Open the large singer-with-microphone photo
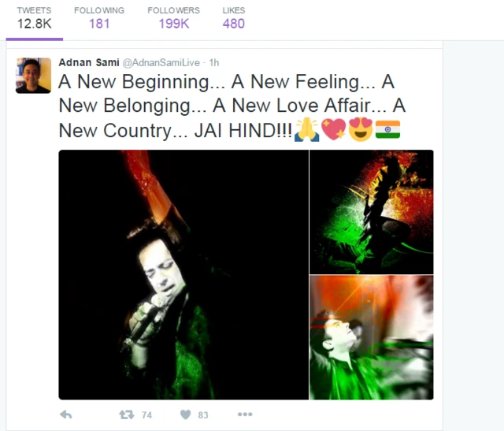This screenshot has width=504, height=431. (x=183, y=275)
